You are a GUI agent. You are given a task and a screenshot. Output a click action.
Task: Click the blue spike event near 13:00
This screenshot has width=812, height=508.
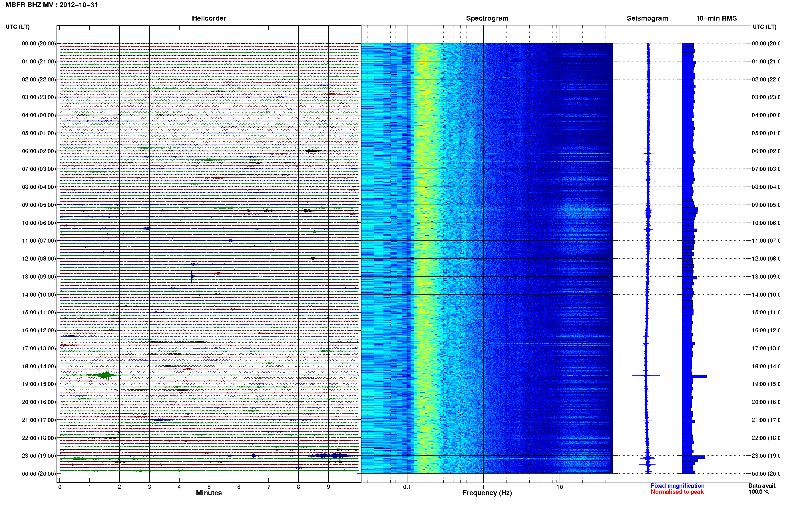tap(192, 277)
